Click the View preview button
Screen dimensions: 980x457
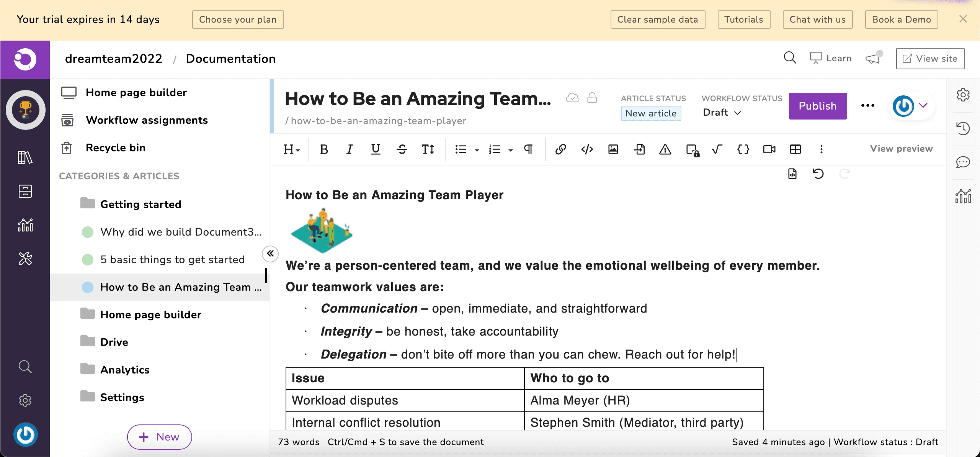(901, 149)
